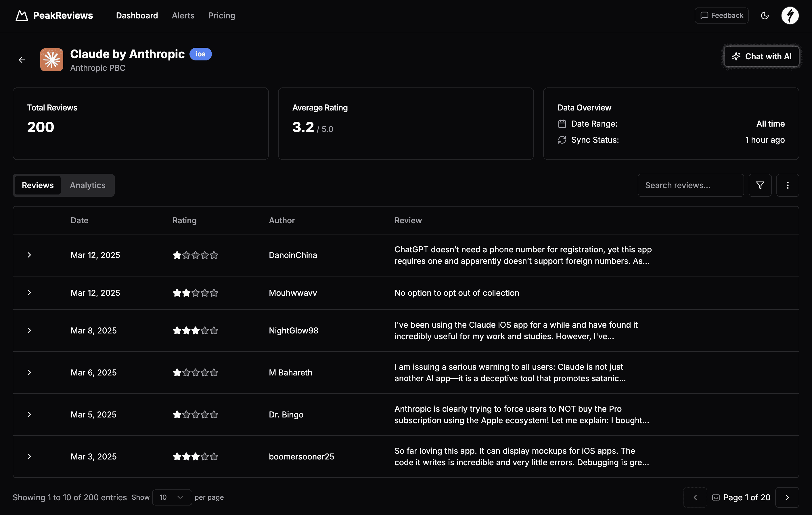The image size is (812, 515).
Task: Click the Total Reviews value 200
Action: click(x=41, y=127)
